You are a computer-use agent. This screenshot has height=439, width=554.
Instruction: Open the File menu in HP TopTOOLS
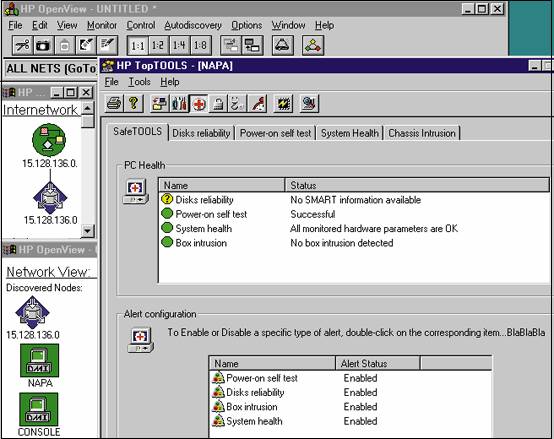(x=111, y=82)
